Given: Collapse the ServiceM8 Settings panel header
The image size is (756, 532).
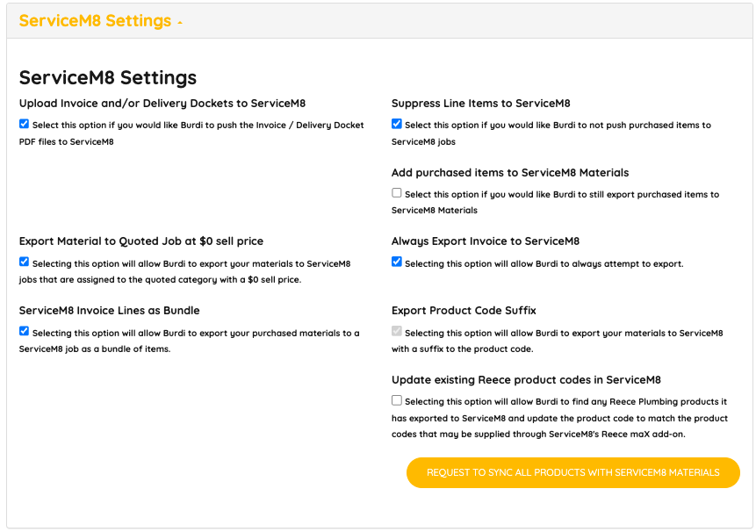Looking at the screenshot, I should coord(95,21).
